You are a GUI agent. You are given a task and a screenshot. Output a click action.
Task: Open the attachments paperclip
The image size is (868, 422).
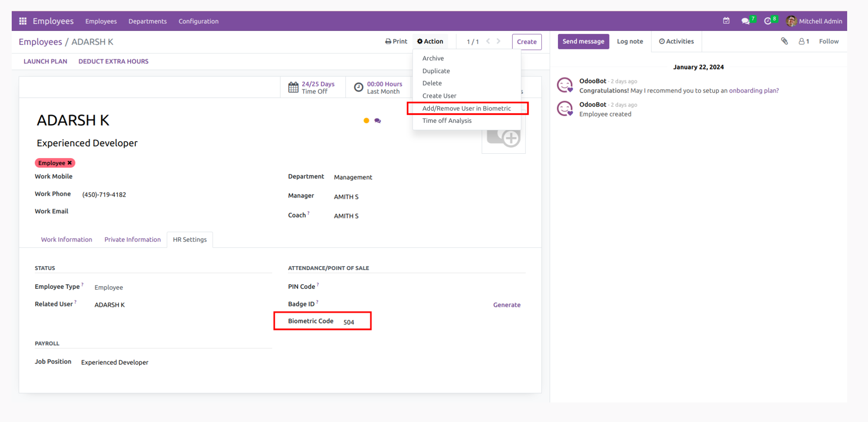point(784,41)
